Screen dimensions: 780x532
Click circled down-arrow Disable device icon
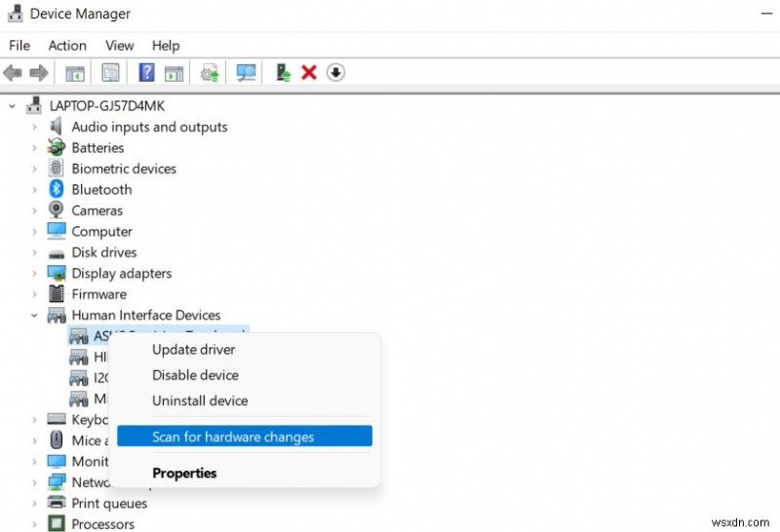pos(335,73)
